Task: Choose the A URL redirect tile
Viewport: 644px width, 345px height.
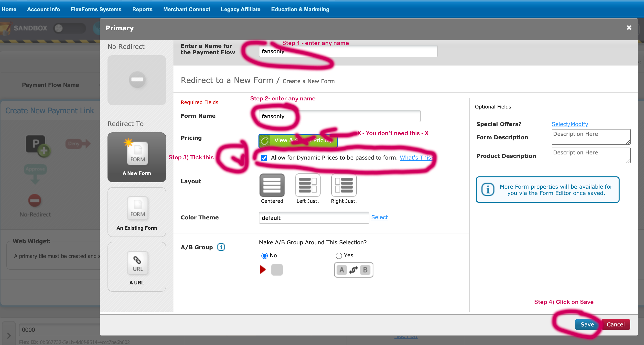Action: click(x=137, y=267)
